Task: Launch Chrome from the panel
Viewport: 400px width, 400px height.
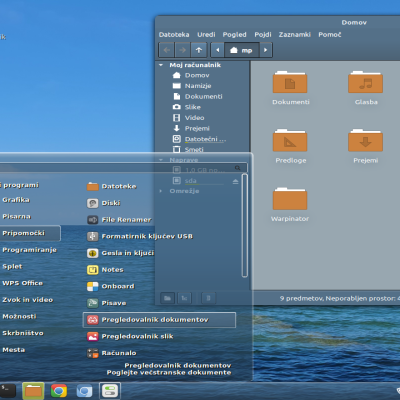Action: (59, 391)
